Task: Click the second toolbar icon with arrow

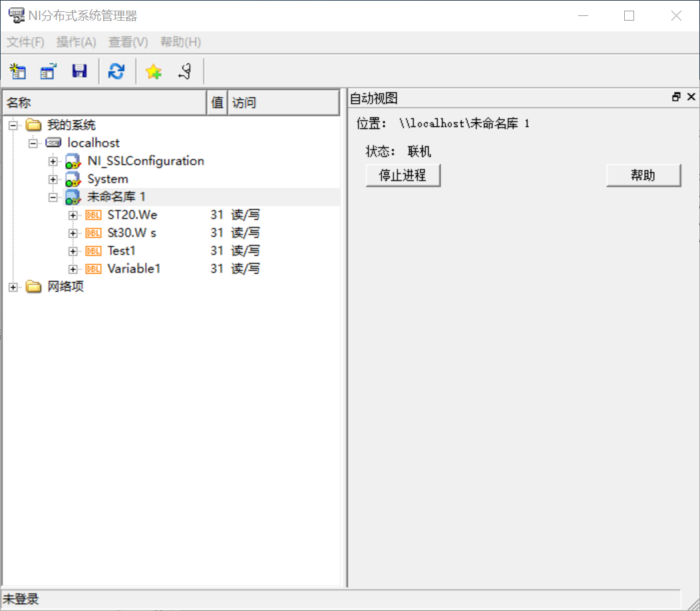Action: 48,71
